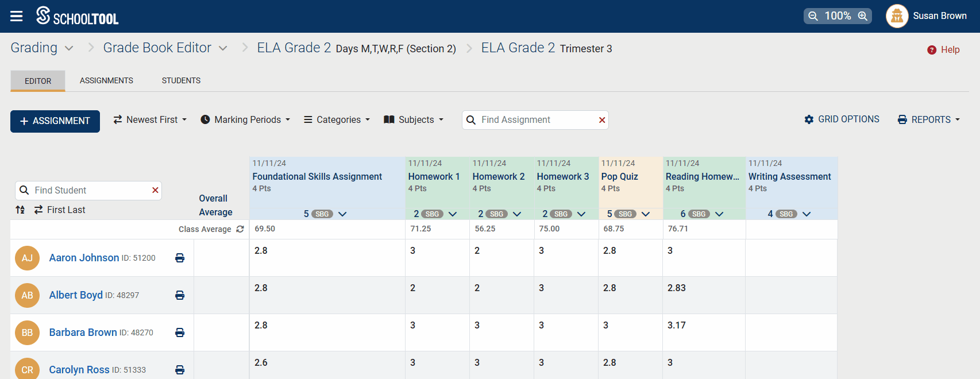Select Albert Boyd's Reading Homework 2.83 cell
The width and height of the screenshot is (980, 379).
coord(704,295)
